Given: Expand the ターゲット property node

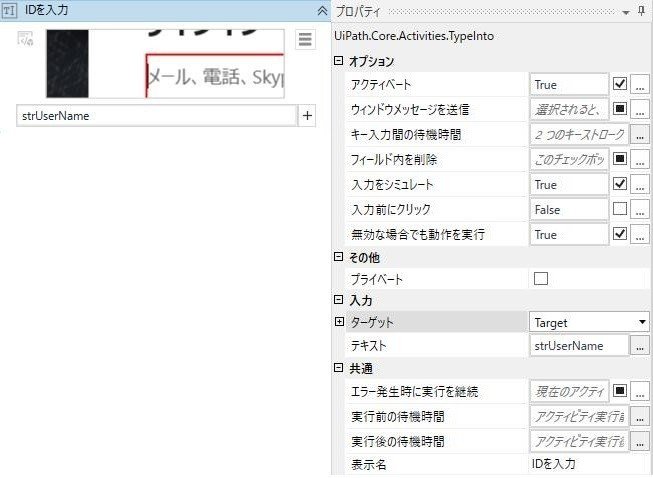Looking at the screenshot, I should 339,321.
